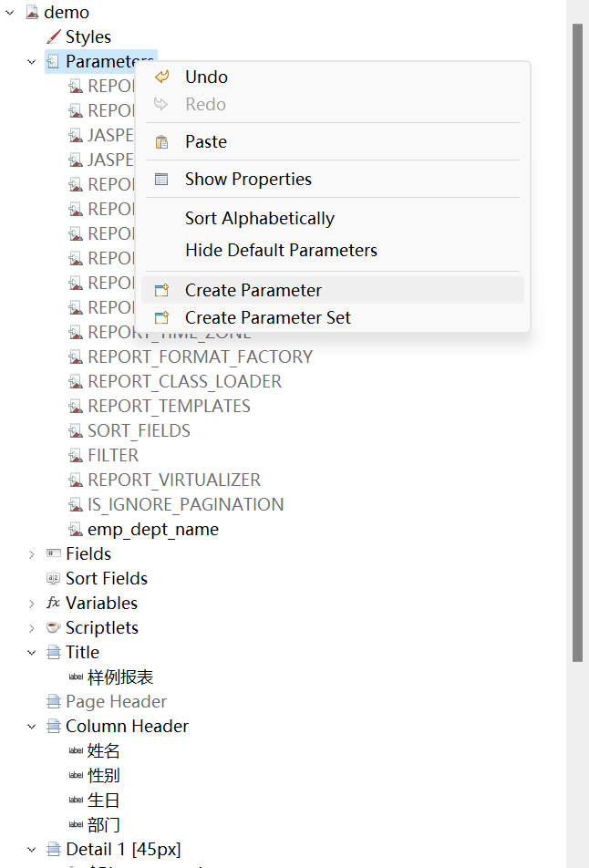Expand the Variables node
589x868 pixels.
click(x=32, y=604)
